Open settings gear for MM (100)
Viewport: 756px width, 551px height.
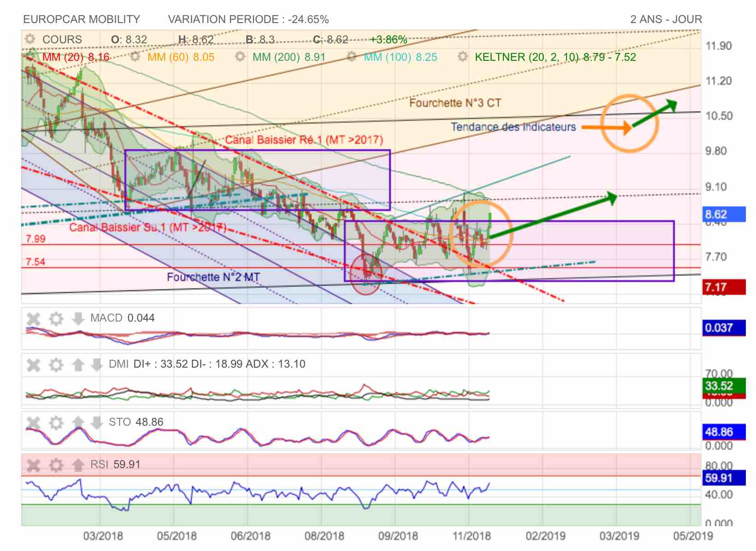click(351, 57)
